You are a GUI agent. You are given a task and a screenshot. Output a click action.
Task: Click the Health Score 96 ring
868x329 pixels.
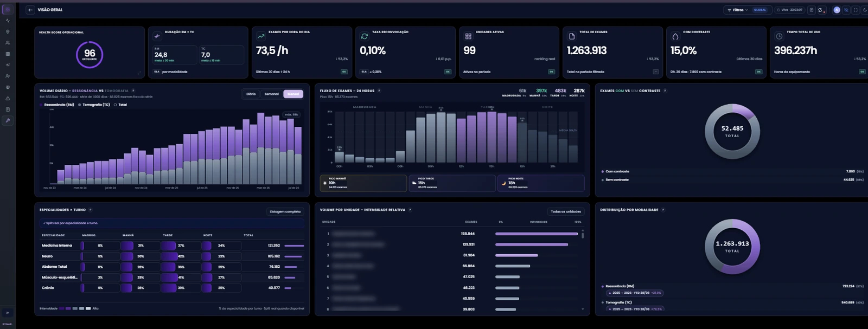90,54
